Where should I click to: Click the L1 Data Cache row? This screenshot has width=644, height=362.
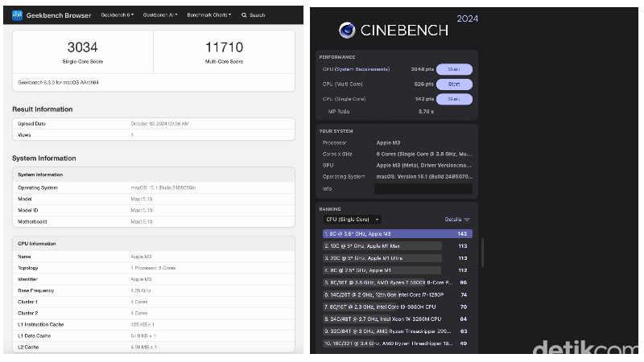154,336
